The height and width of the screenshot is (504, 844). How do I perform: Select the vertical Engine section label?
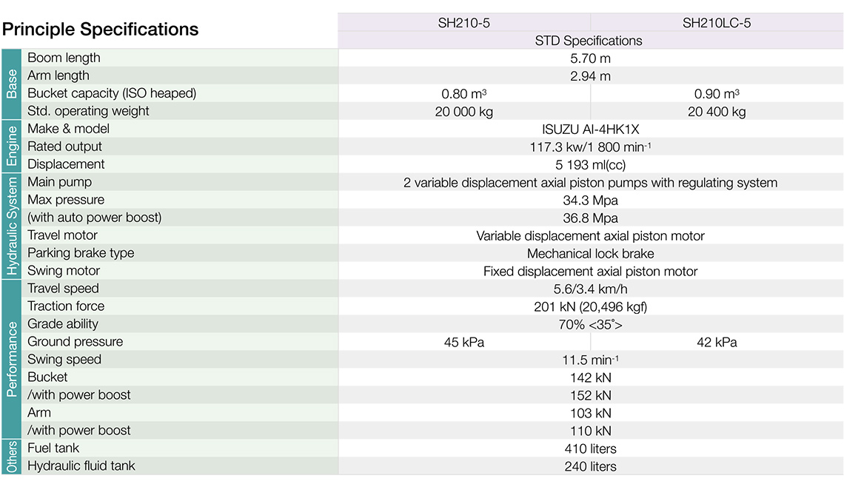[x=12, y=147]
